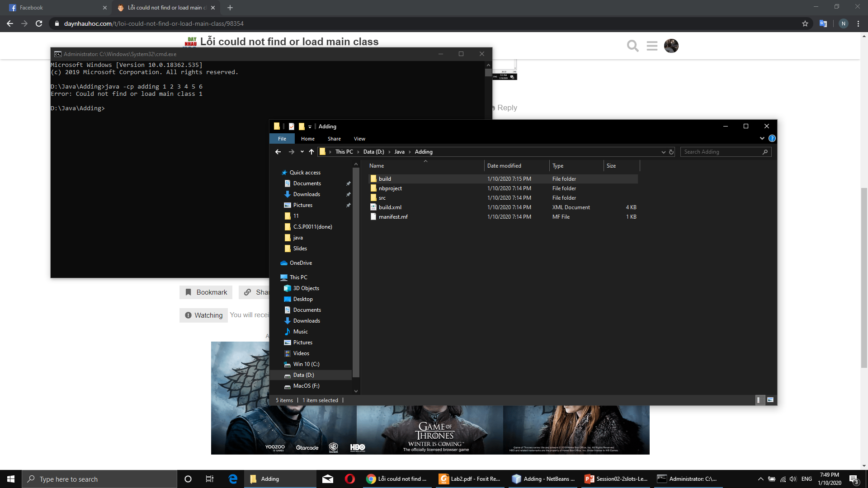
Task: Open Opera browser from taskbar
Action: pos(349,479)
